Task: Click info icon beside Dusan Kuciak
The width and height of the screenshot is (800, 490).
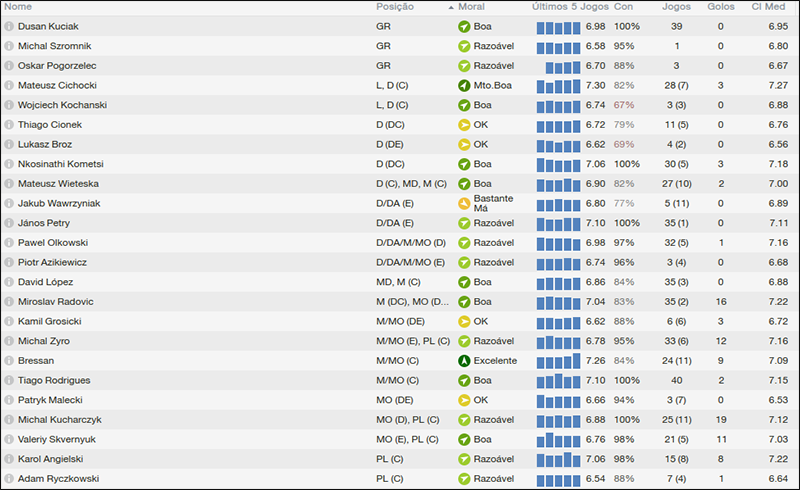Action: point(9,26)
